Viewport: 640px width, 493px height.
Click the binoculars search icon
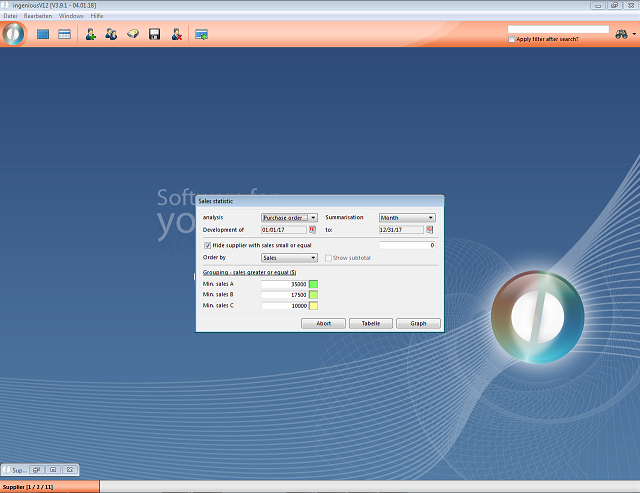[x=621, y=35]
